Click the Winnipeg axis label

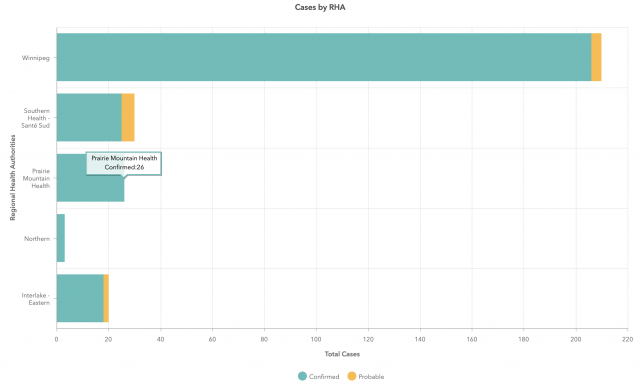(36, 58)
